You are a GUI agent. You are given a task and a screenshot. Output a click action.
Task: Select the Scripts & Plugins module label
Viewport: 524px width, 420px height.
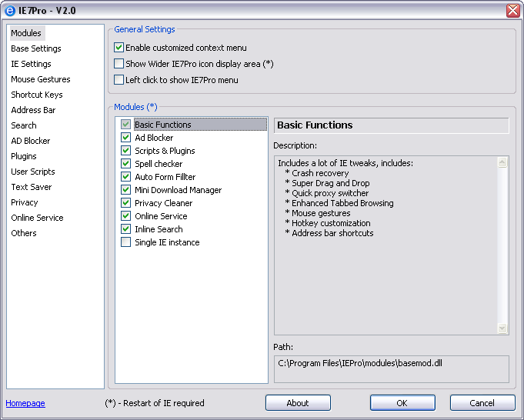165,150
